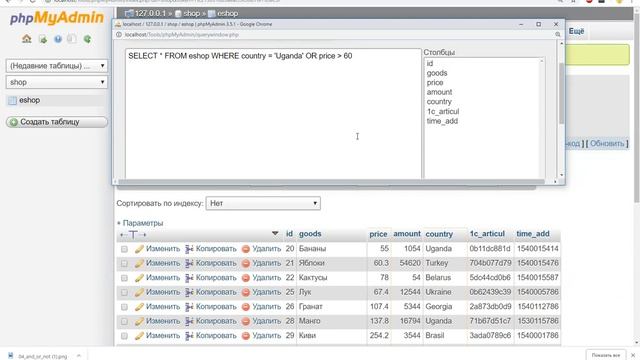Click the copy icon for Лук row

point(189,293)
